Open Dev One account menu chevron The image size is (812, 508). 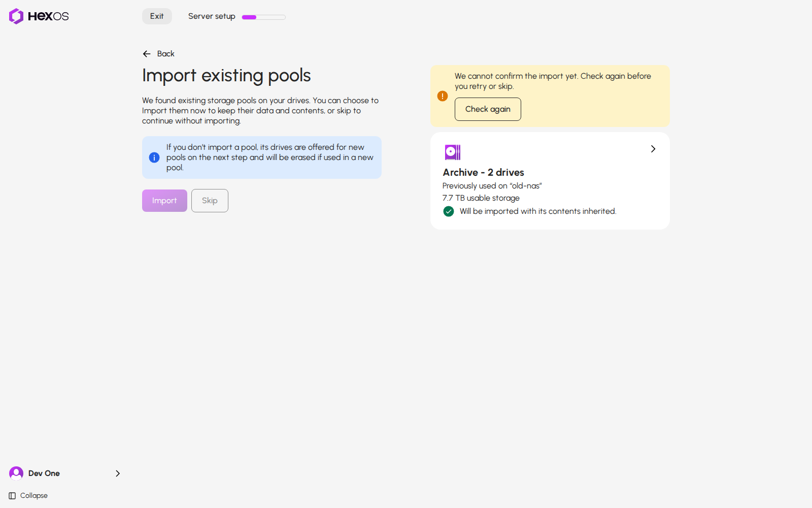point(118,473)
